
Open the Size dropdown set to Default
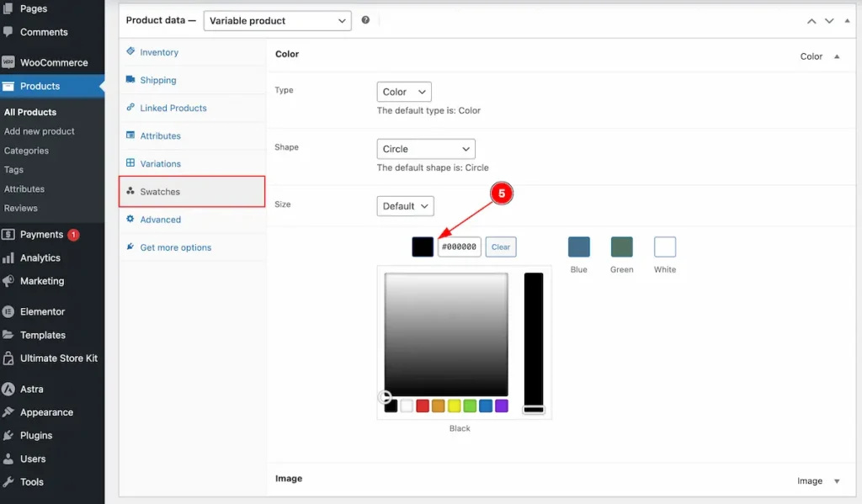pos(405,206)
